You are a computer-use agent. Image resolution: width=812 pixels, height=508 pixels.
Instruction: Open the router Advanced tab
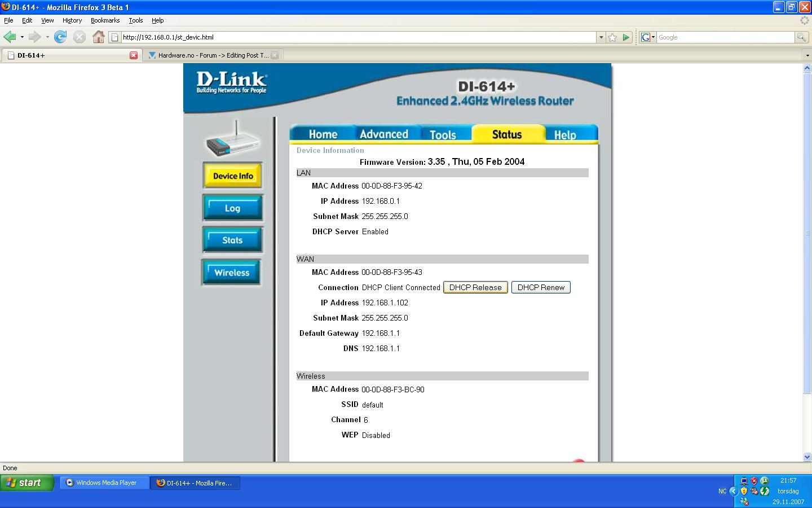click(x=384, y=134)
